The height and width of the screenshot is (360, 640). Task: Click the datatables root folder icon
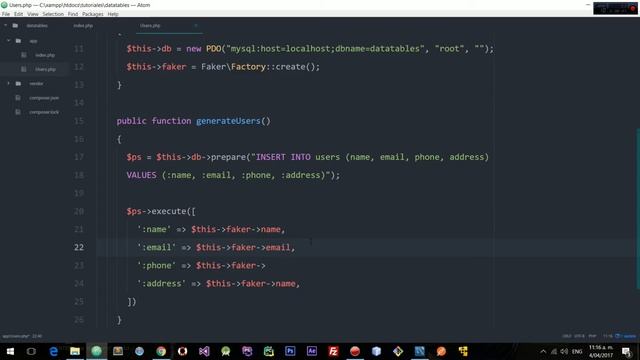[x=15, y=26]
